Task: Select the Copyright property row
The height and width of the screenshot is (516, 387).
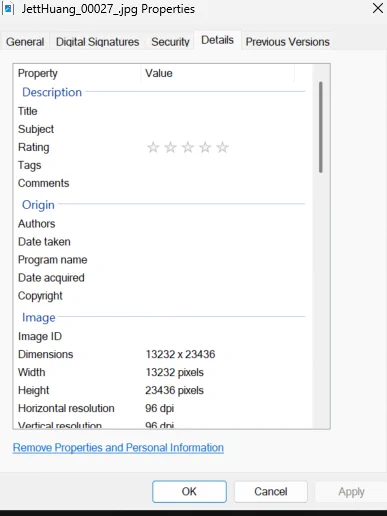Action: (162, 296)
